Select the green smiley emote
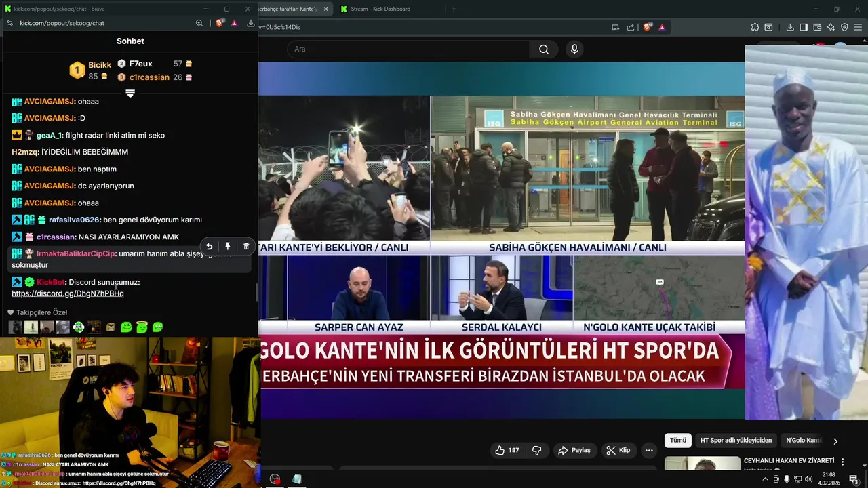The width and height of the screenshot is (868, 488). pos(126,327)
